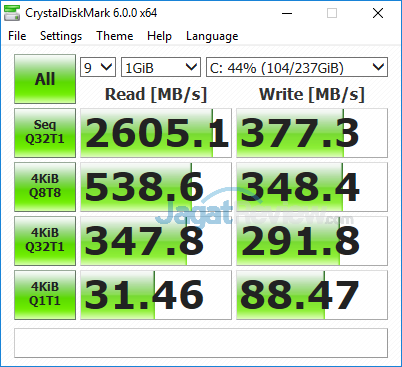Screen dimensions: 402x367
Task: Minimize the CrystalDiskMark window
Action: (287, 13)
